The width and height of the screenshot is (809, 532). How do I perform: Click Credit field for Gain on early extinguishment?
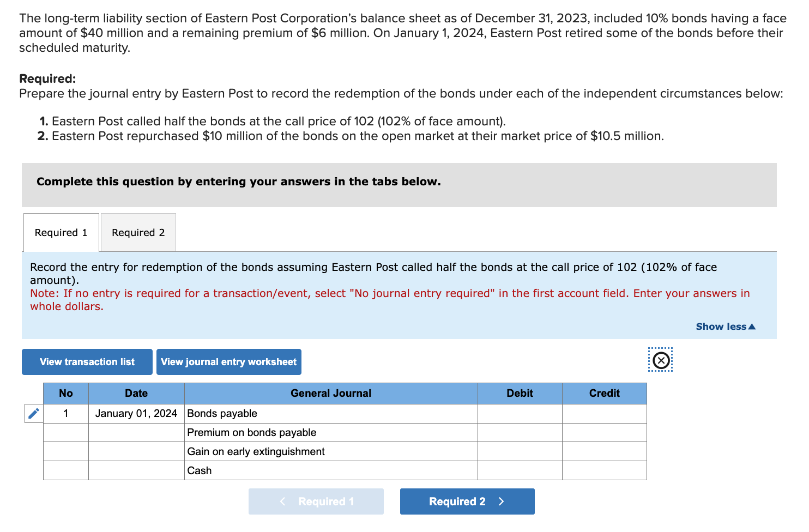tap(604, 451)
